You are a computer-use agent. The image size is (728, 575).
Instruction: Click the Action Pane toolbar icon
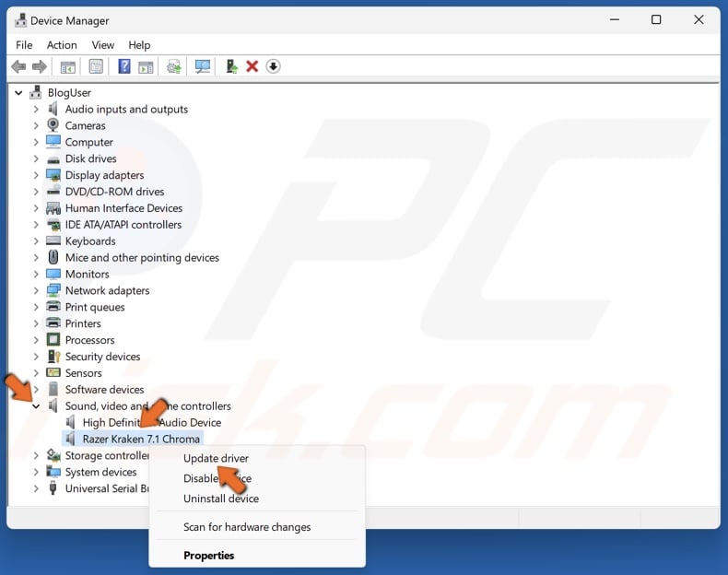[146, 67]
